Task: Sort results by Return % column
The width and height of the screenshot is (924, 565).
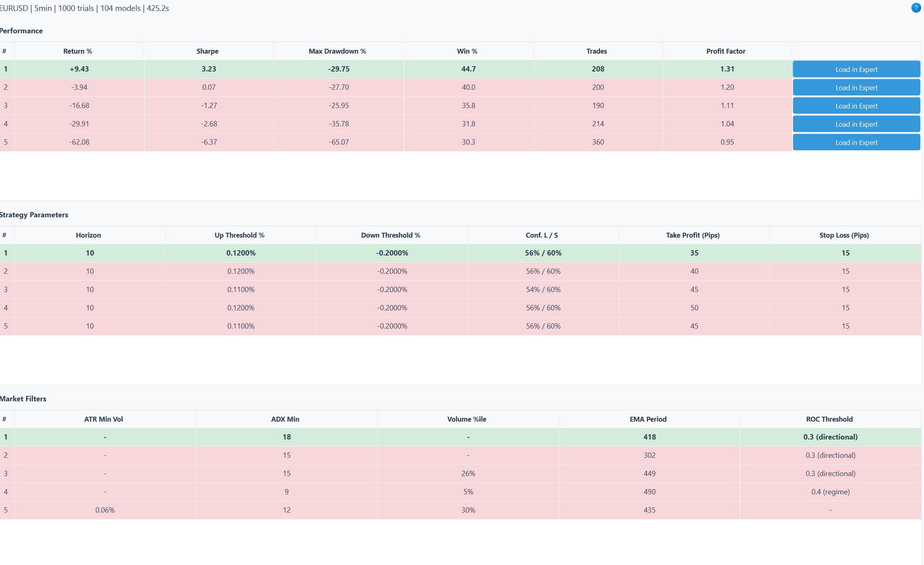Action: click(x=77, y=51)
